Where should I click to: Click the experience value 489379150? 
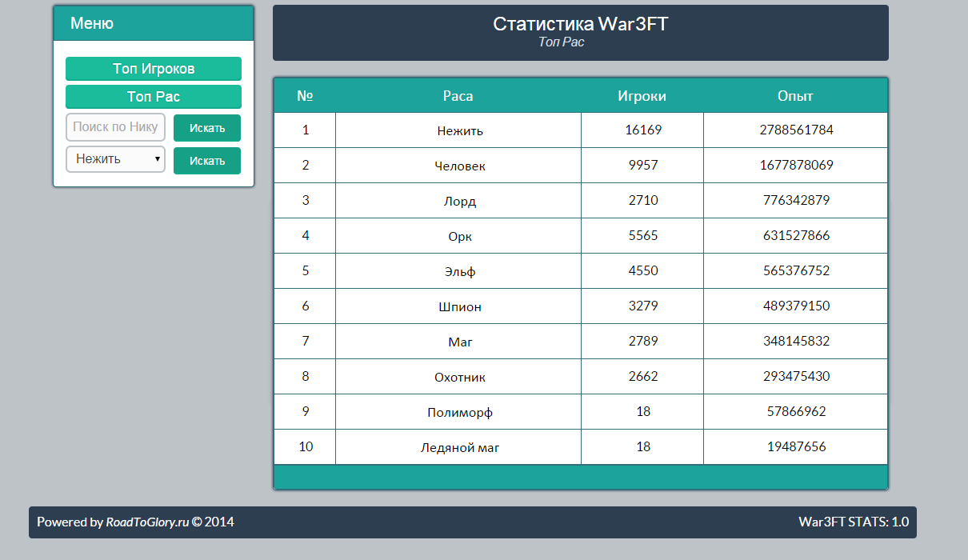point(796,306)
